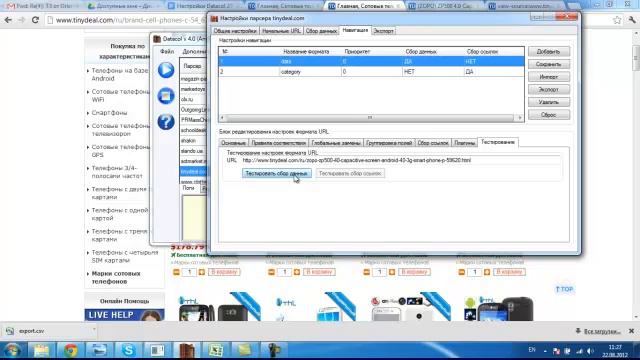Reload the page with Chrome refresh icon
The height and width of the screenshot is (360, 640).
tap(35, 20)
